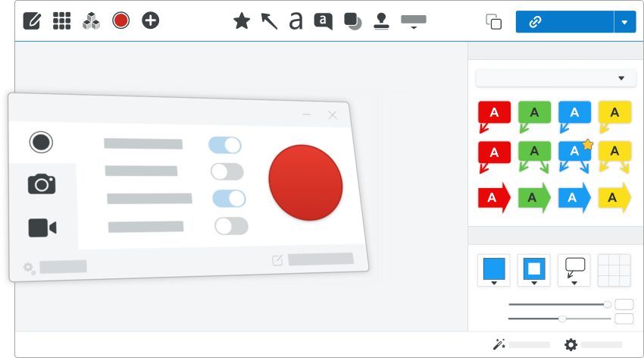Choose the yellow arrow-shaped callout style
Image resolution: width=644 pixels, height=358 pixels.
point(615,198)
